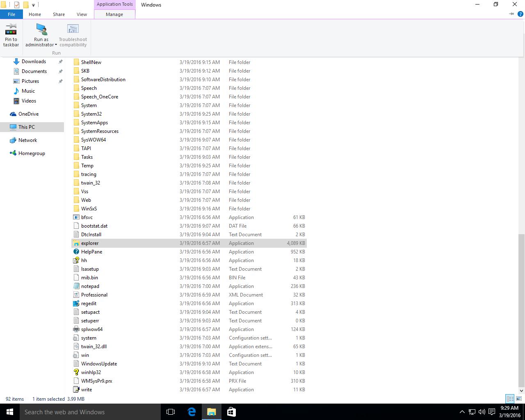Screen dimensions: 525x420
Task: Open the Store from the taskbar
Action: 231,412
